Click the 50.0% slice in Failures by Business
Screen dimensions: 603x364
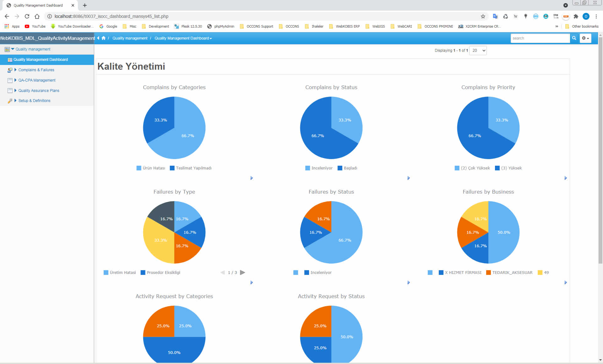point(504,232)
